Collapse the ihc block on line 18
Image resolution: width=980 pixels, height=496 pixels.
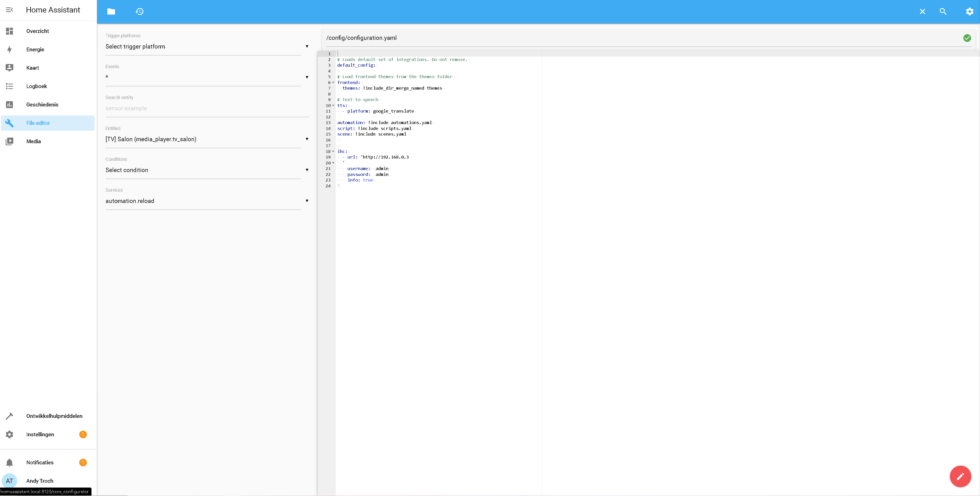tap(333, 151)
